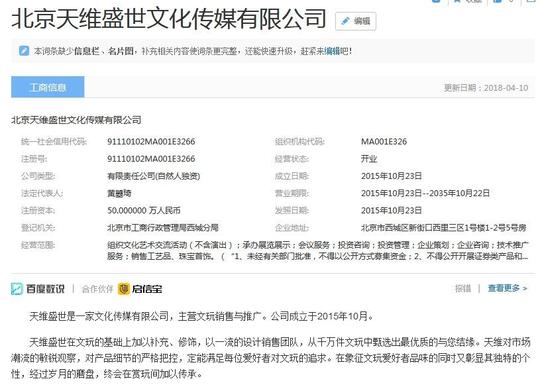Image resolution: width=540 pixels, height=387 pixels.
Task: Click the 合作伙伴 label
Action: click(x=97, y=289)
